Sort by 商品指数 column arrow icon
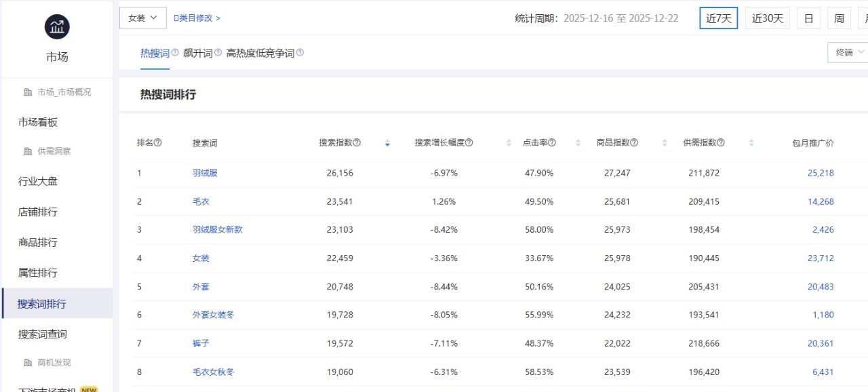This screenshot has height=392, width=868. [664, 143]
